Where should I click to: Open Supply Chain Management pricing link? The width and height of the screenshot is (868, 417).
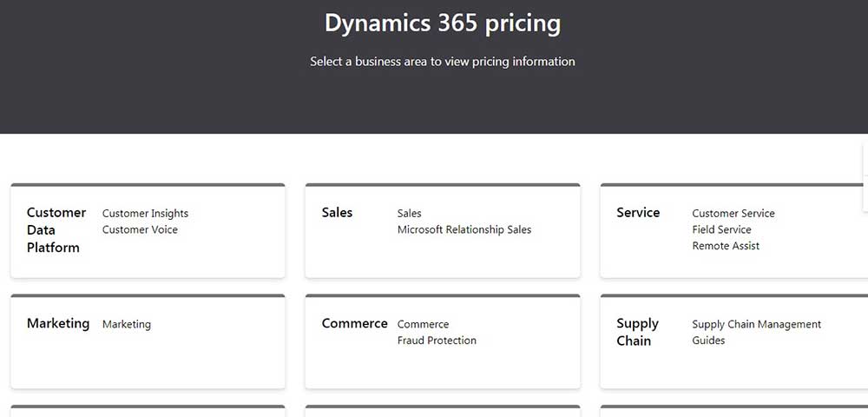[x=756, y=324]
